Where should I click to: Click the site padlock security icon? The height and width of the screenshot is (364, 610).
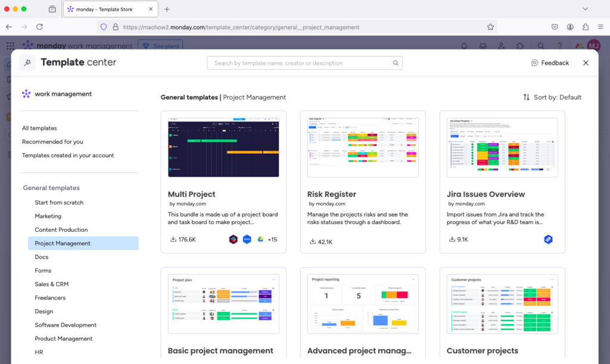point(116,27)
